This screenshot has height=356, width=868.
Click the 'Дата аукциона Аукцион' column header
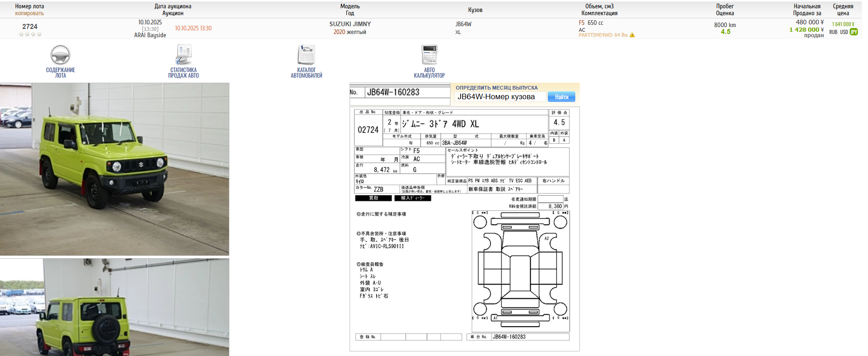tap(173, 10)
